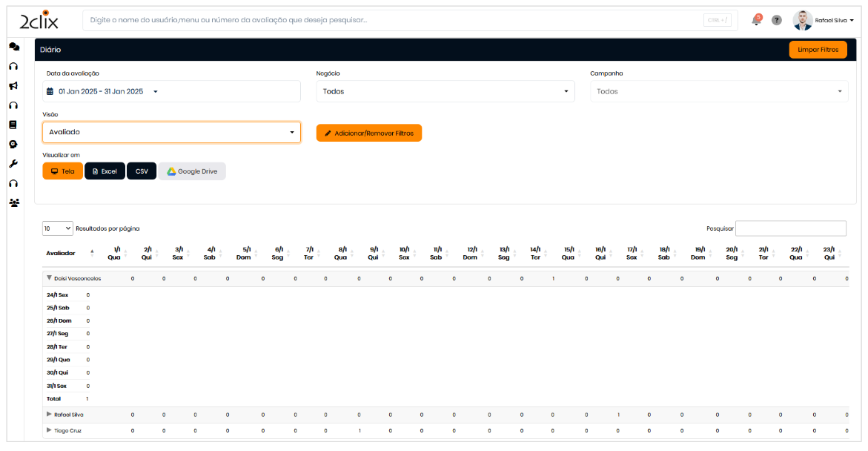Open the Visão dropdown showing Avaliado
868x451 pixels.
pyautogui.click(x=171, y=132)
